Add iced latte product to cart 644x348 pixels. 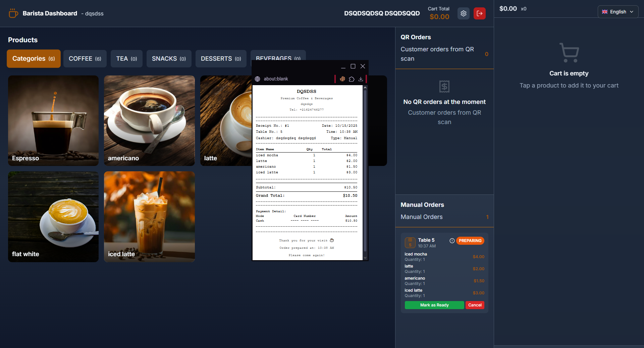tap(149, 217)
